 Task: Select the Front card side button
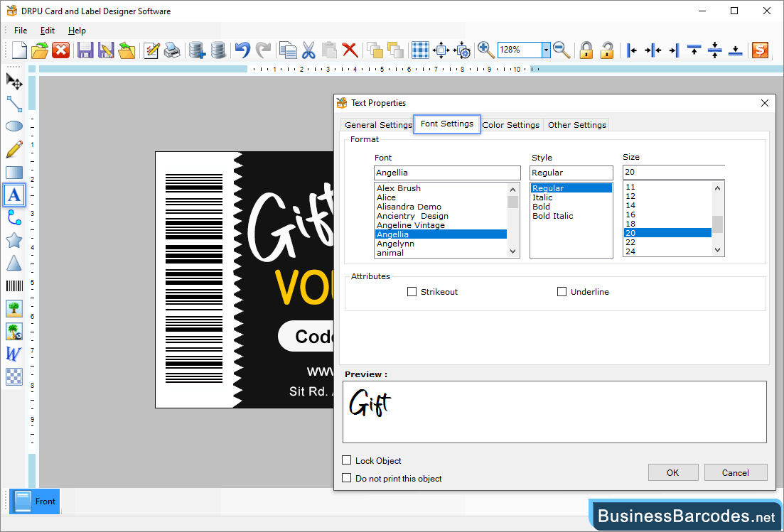click(x=35, y=501)
